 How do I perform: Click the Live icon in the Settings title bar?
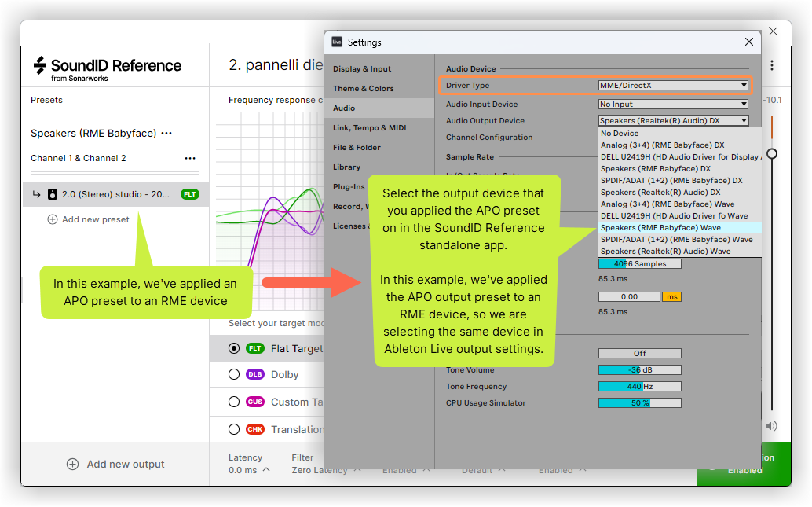(337, 42)
